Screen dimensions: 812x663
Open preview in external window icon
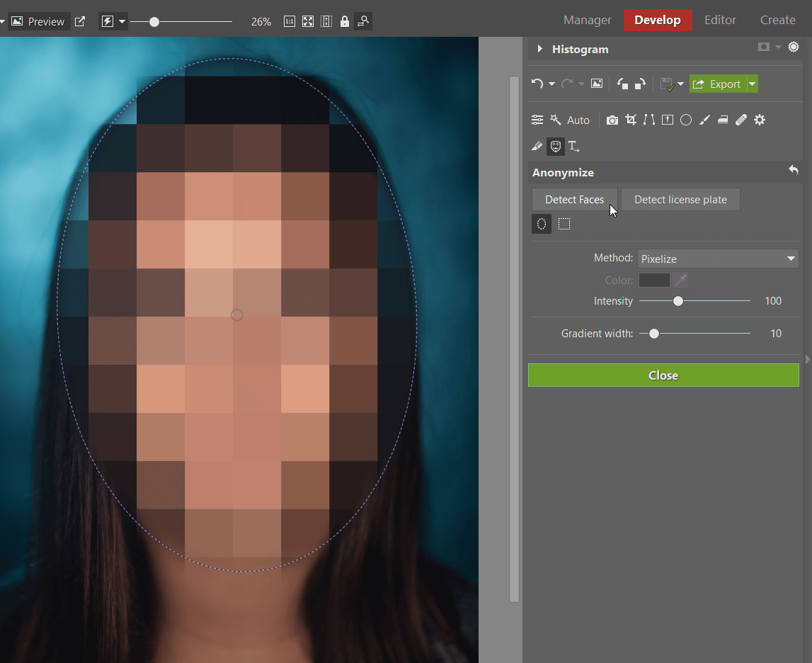coord(80,21)
